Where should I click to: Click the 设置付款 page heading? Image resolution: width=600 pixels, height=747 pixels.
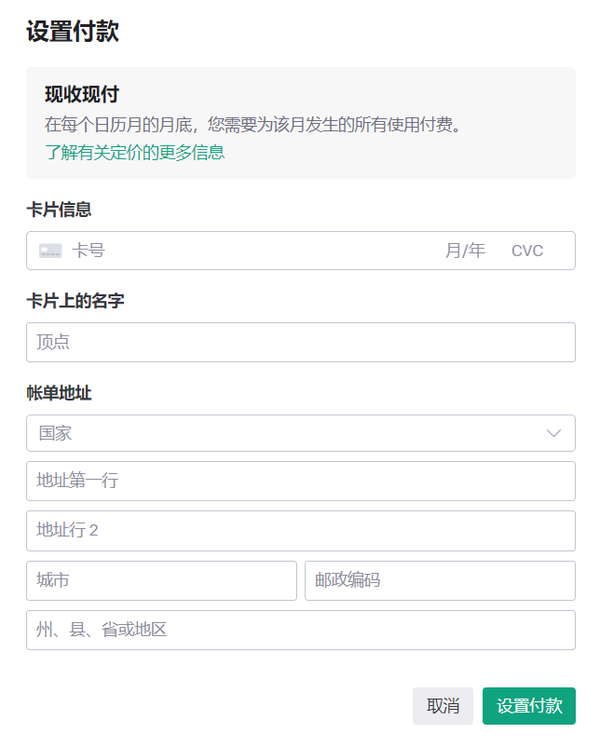[x=72, y=31]
